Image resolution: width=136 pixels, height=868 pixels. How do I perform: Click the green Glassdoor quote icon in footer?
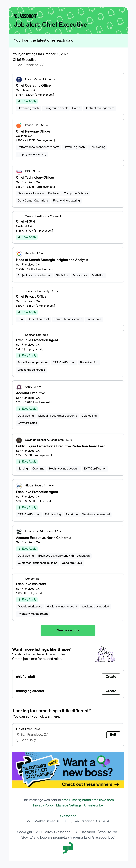coord(68,848)
